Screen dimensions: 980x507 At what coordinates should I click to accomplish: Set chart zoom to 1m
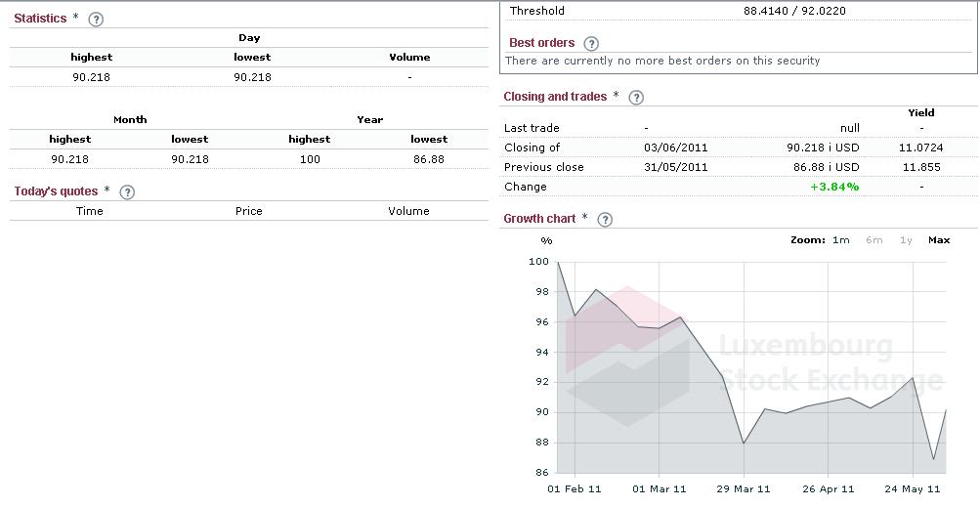pos(840,240)
